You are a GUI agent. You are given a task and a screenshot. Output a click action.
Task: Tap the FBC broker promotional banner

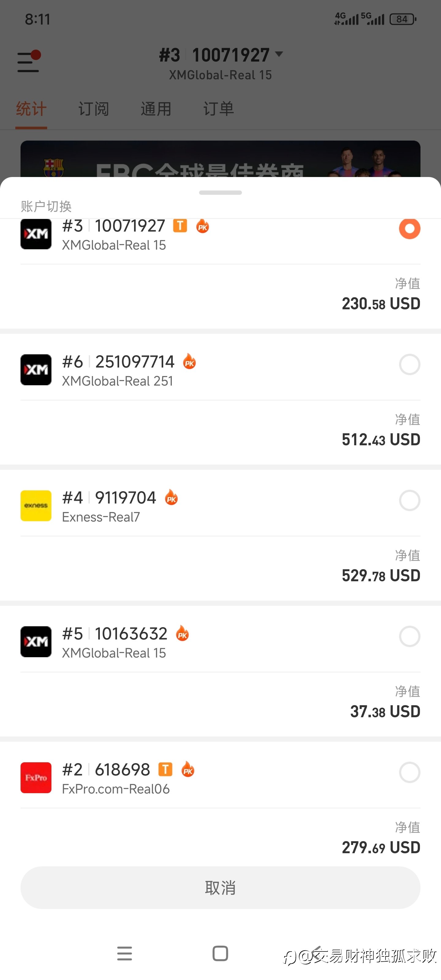point(220,160)
